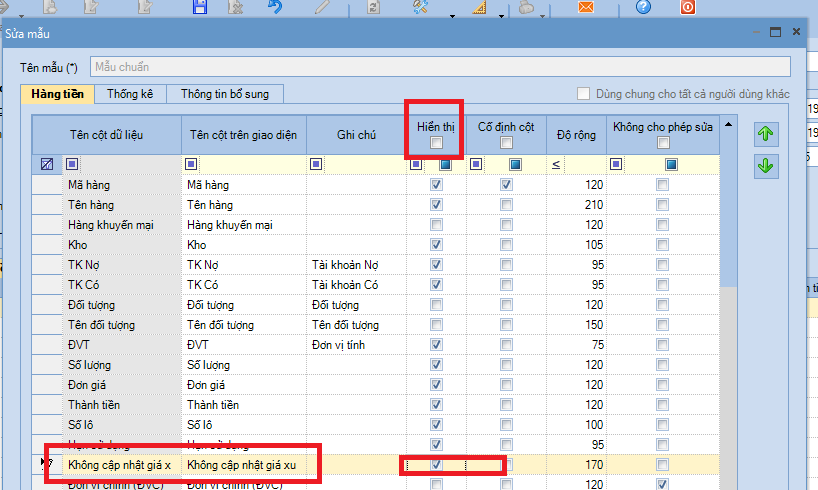Click the red power exit icon
This screenshot has width=818, height=490.
688,7
